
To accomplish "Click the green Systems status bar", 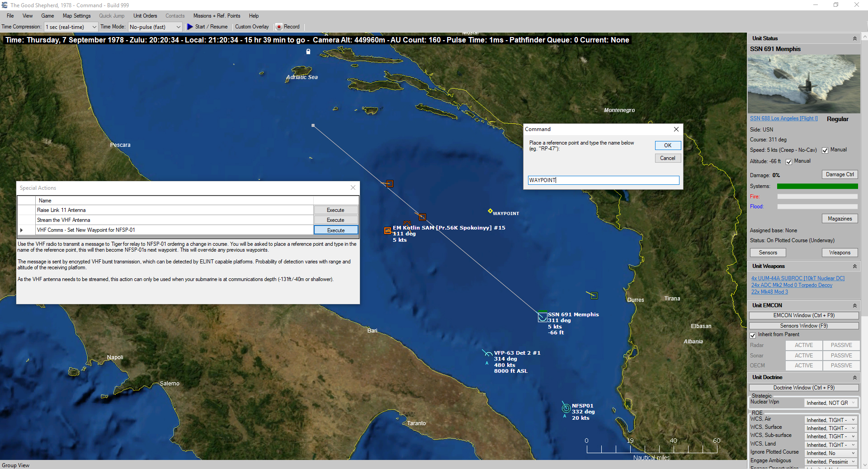I will (817, 186).
